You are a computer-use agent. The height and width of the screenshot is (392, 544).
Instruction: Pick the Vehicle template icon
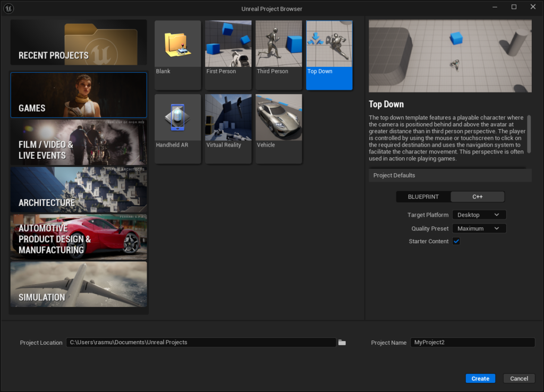pos(279,117)
